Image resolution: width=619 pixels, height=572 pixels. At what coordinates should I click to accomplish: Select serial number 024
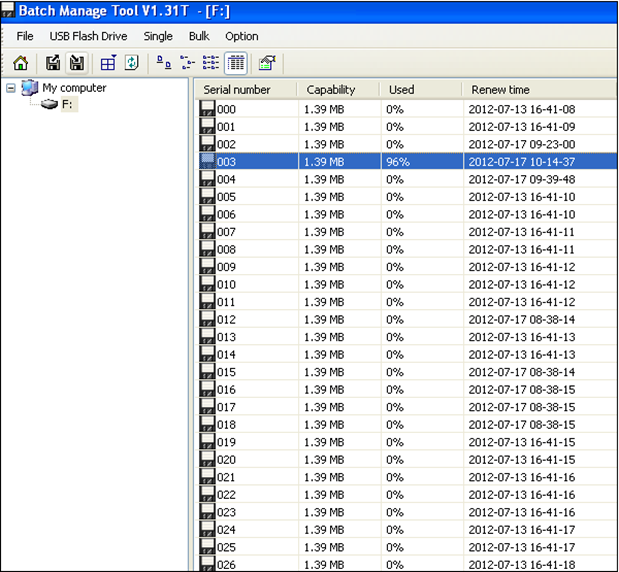click(226, 530)
